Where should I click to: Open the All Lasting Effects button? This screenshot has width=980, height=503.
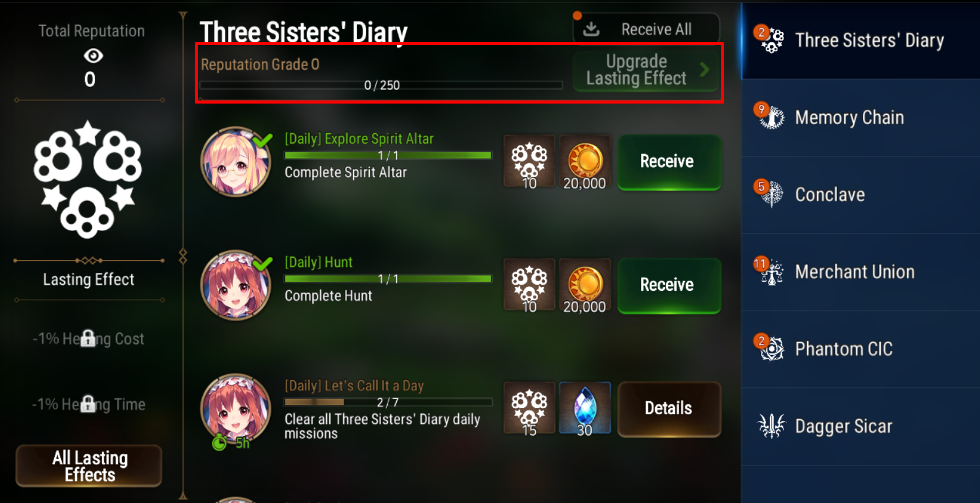(x=89, y=466)
